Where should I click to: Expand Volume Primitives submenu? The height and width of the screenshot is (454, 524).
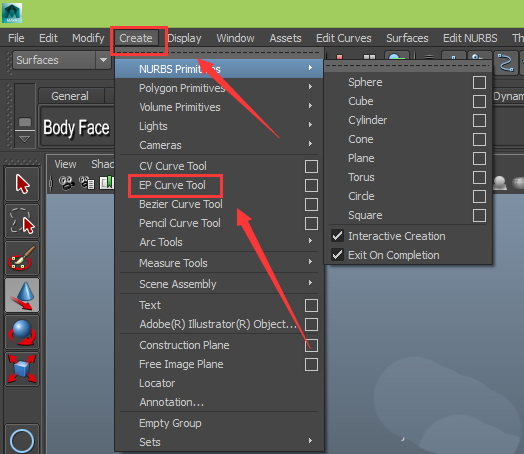pos(219,107)
